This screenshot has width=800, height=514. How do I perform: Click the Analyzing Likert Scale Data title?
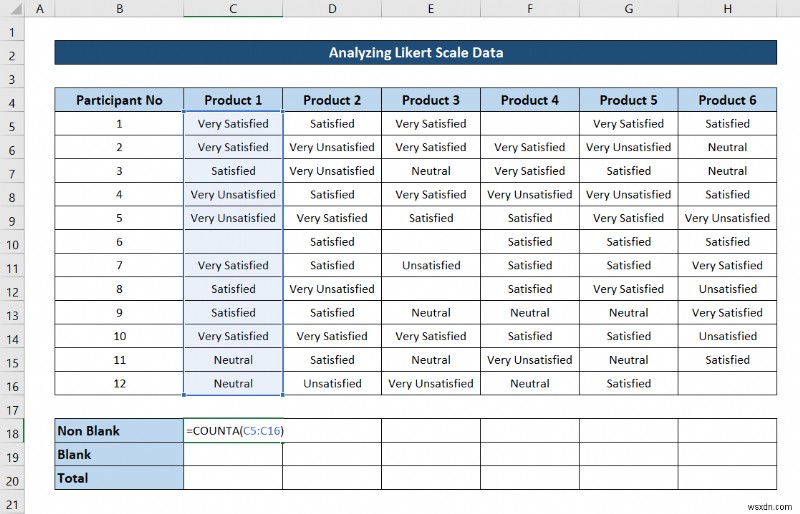coord(416,53)
